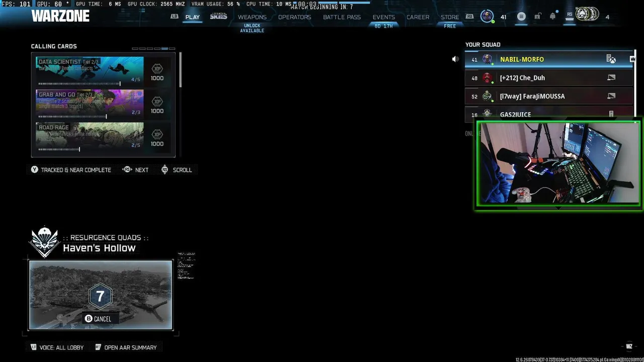Click the Haven's Hollow map thumbnail
644x362 pixels.
point(101,295)
